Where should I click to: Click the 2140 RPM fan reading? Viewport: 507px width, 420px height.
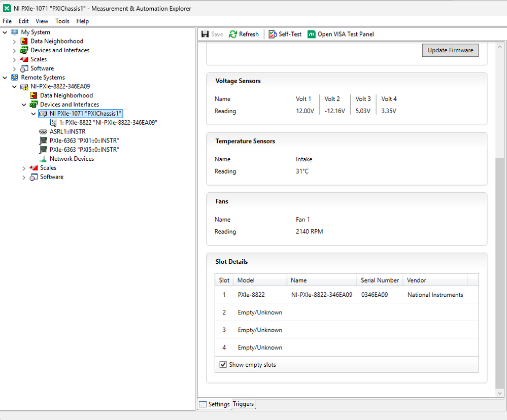tap(309, 232)
